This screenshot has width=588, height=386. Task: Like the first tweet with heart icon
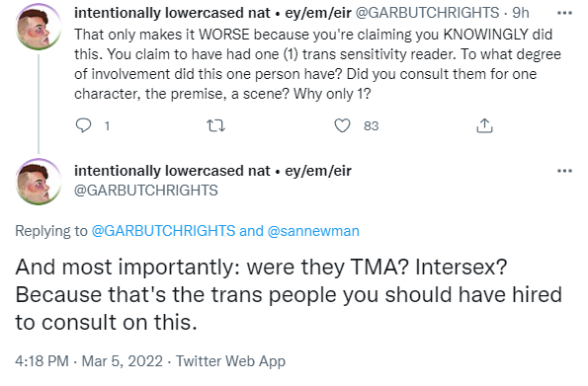tap(342, 125)
